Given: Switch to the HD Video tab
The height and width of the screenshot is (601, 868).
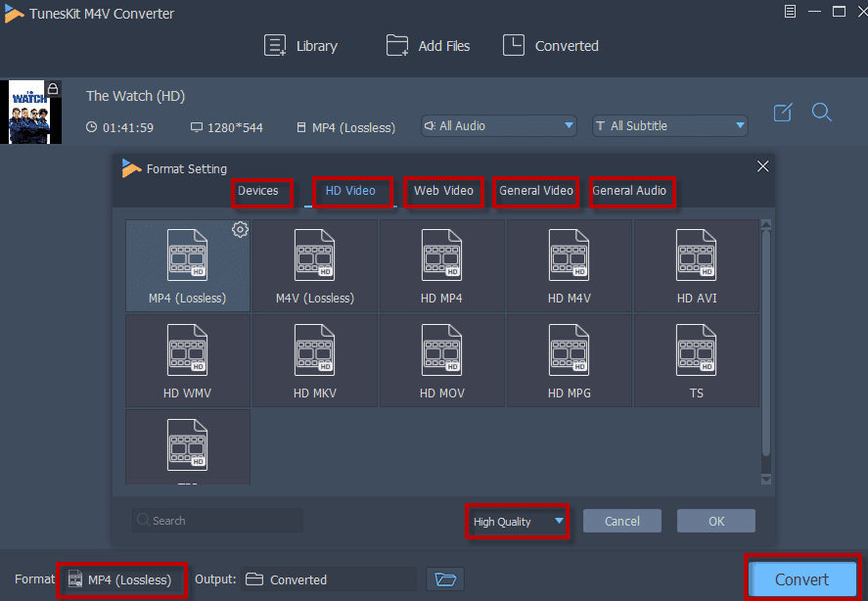Looking at the screenshot, I should 350,191.
